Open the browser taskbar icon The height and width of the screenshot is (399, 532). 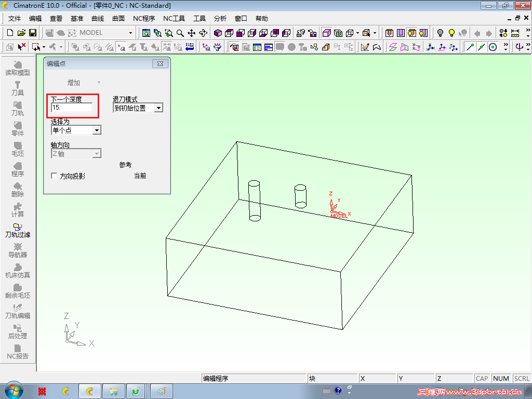pyautogui.click(x=136, y=392)
